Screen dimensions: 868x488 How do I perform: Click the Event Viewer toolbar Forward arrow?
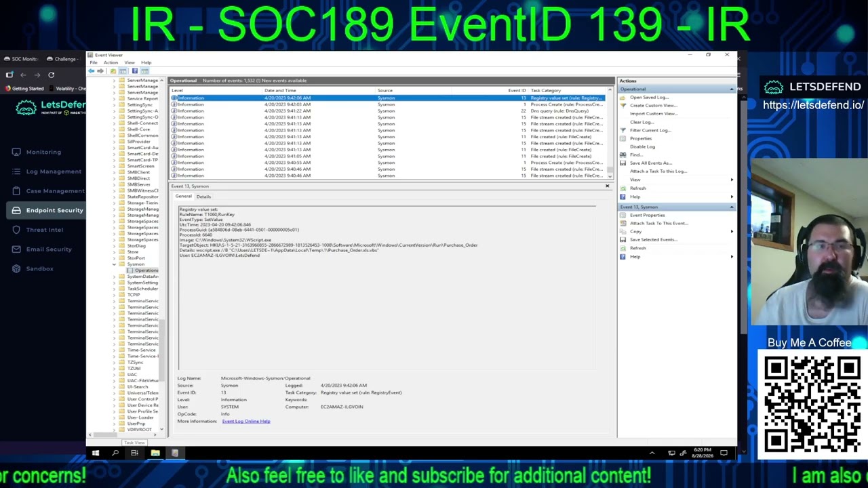(x=100, y=70)
